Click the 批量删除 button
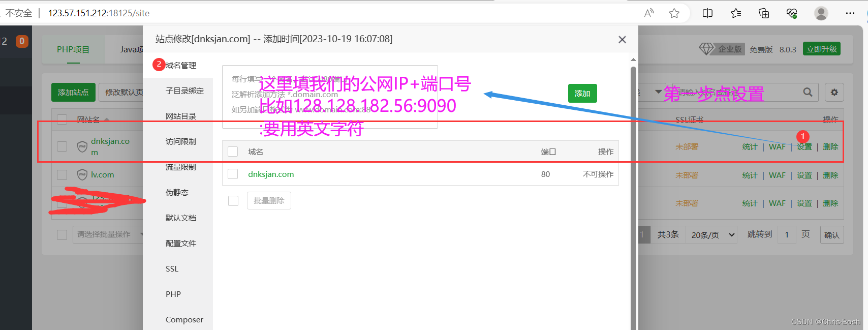Image resolution: width=868 pixels, height=330 pixels. tap(269, 201)
